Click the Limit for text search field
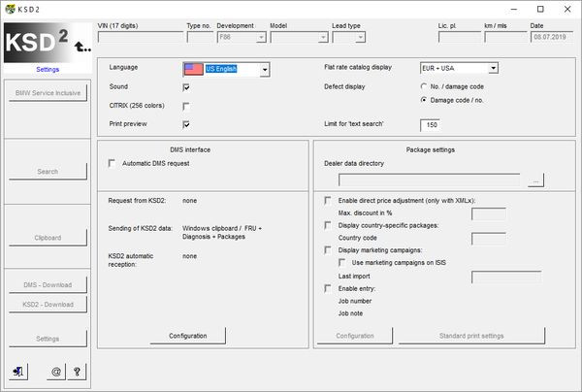This screenshot has height=392, width=582. coord(431,125)
